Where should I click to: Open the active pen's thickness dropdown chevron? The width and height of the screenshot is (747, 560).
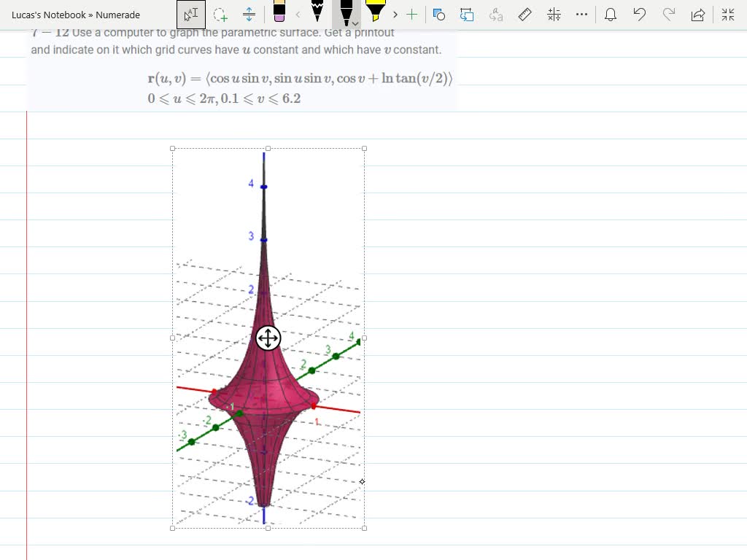click(x=355, y=24)
